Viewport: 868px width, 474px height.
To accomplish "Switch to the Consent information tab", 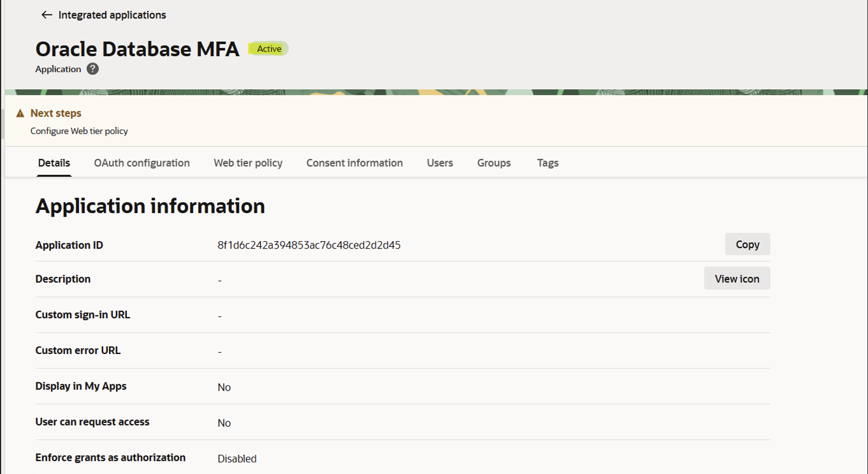I will click(x=354, y=163).
